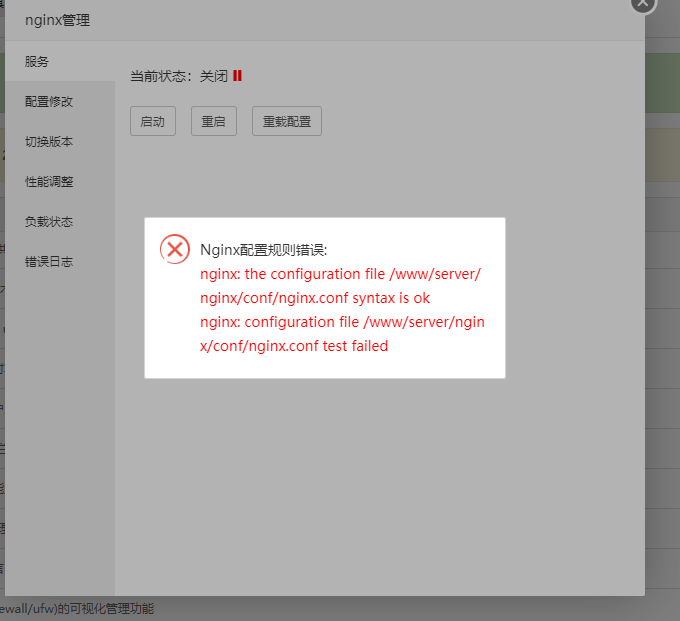Click the 当前状态: 关闭 status text
Viewport: 680px width, 621px height.
click(179, 76)
